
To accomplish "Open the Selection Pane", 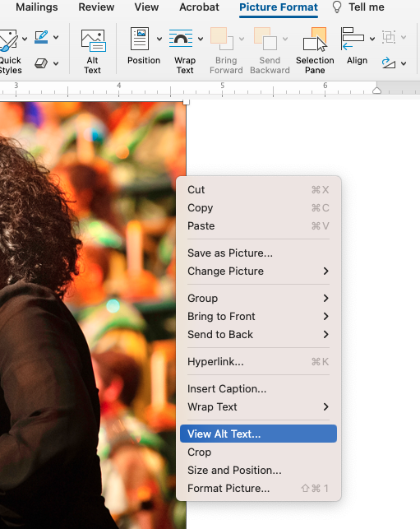I will coord(315,51).
